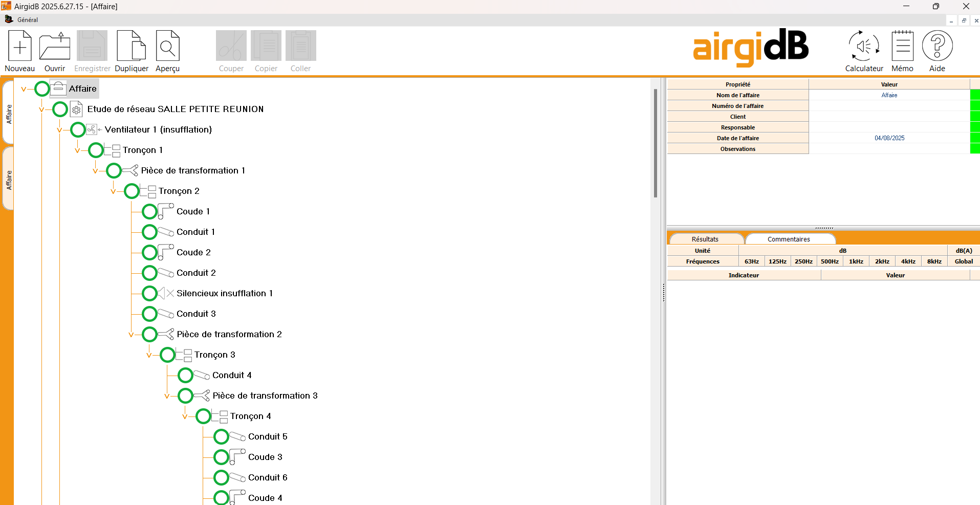Toggle green circle beside Tronçon 3
980x505 pixels.
[x=167, y=355]
